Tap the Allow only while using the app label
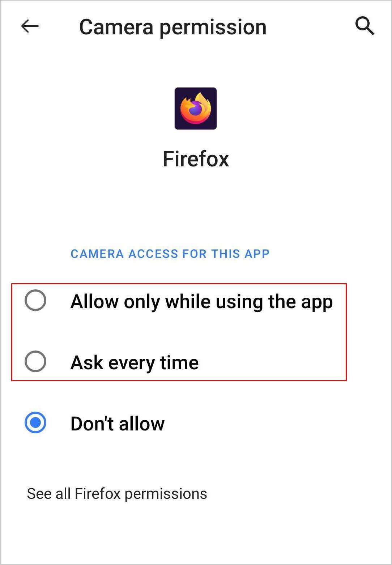The height and width of the screenshot is (565, 392). 201,302
